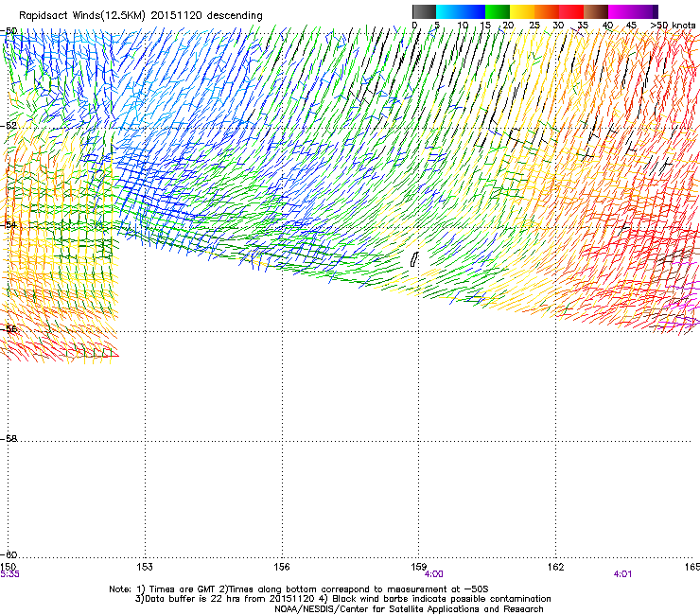Click the green 15-20 knots legend swatch
The image size is (700, 615).
pyautogui.click(x=498, y=11)
